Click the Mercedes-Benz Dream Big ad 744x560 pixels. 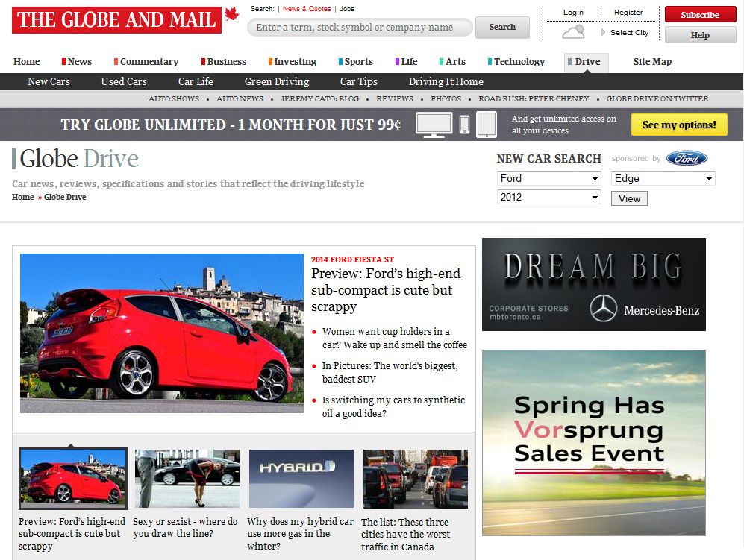click(x=594, y=285)
